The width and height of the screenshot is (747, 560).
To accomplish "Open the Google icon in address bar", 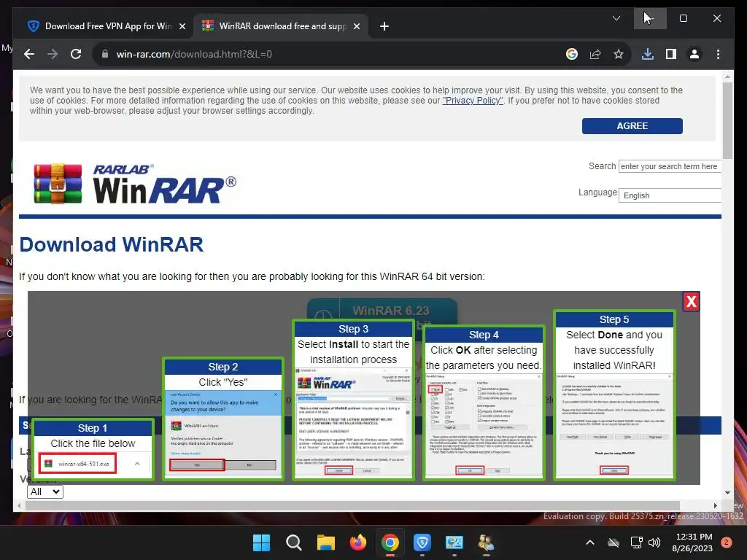I will coord(572,54).
